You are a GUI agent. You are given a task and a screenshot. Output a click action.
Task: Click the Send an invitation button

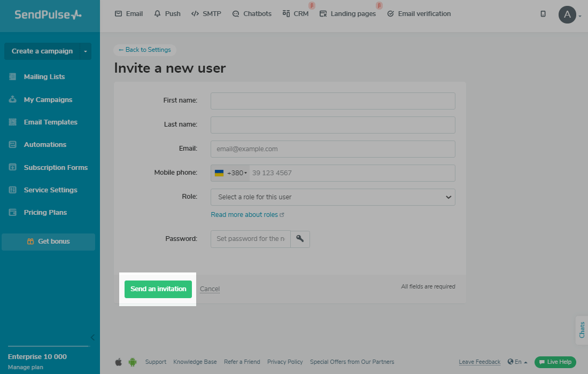point(158,289)
